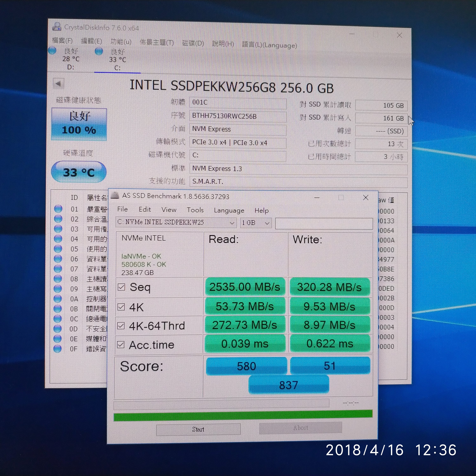Open the Language menu in AS SSD Benchmark
This screenshot has width=476, height=476.
(x=229, y=210)
